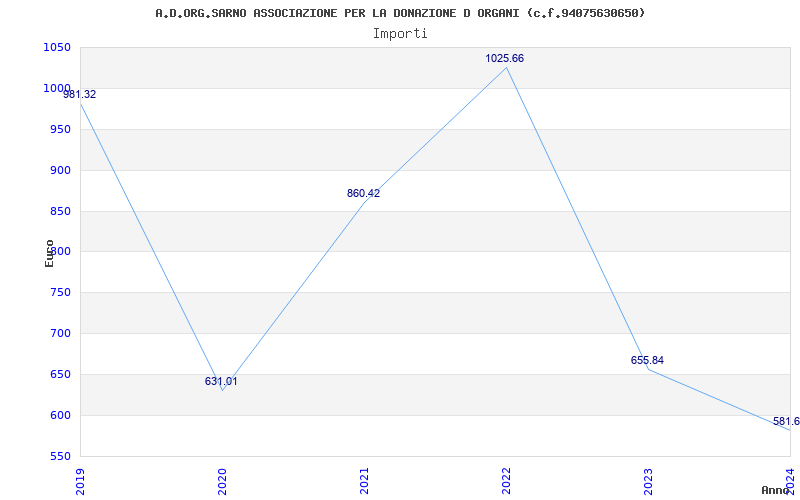Select the 631.01 data label

[221, 381]
